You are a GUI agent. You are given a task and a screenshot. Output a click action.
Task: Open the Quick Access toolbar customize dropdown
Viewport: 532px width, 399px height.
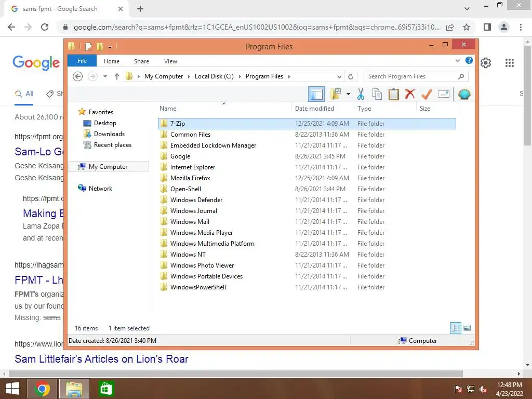click(x=110, y=47)
